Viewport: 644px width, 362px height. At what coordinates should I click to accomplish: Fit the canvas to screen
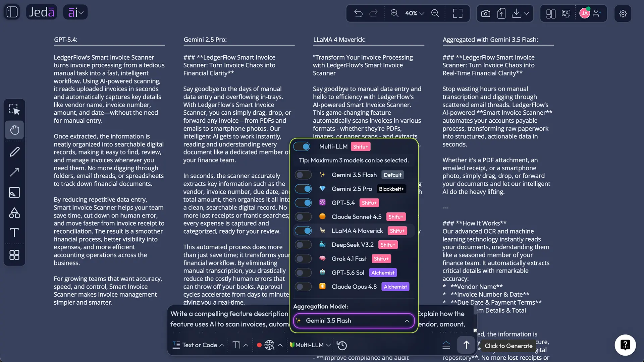[458, 13]
